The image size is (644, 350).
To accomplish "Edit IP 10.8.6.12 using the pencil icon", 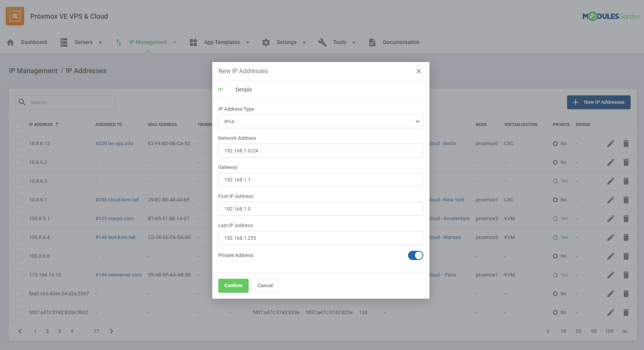I will point(611,143).
